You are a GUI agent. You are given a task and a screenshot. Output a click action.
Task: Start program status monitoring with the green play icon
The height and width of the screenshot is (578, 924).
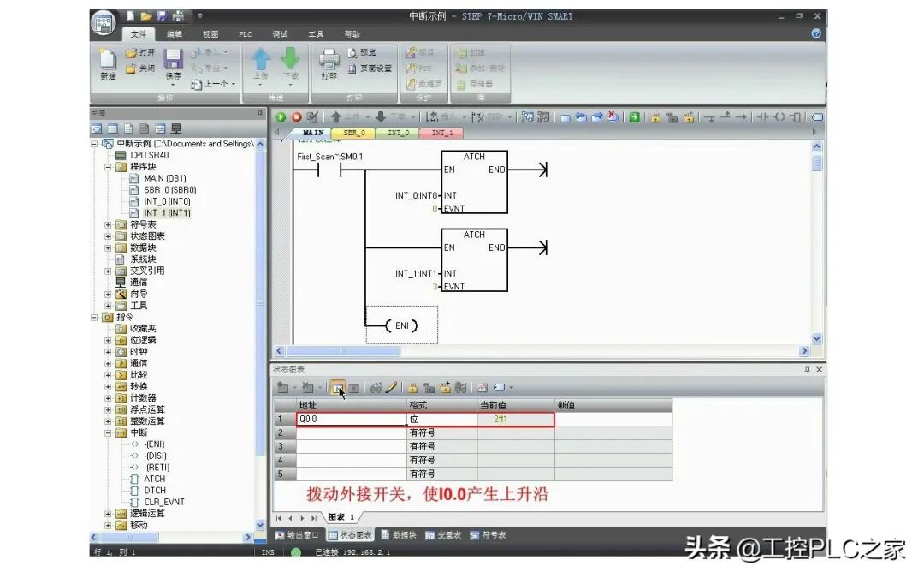click(282, 116)
